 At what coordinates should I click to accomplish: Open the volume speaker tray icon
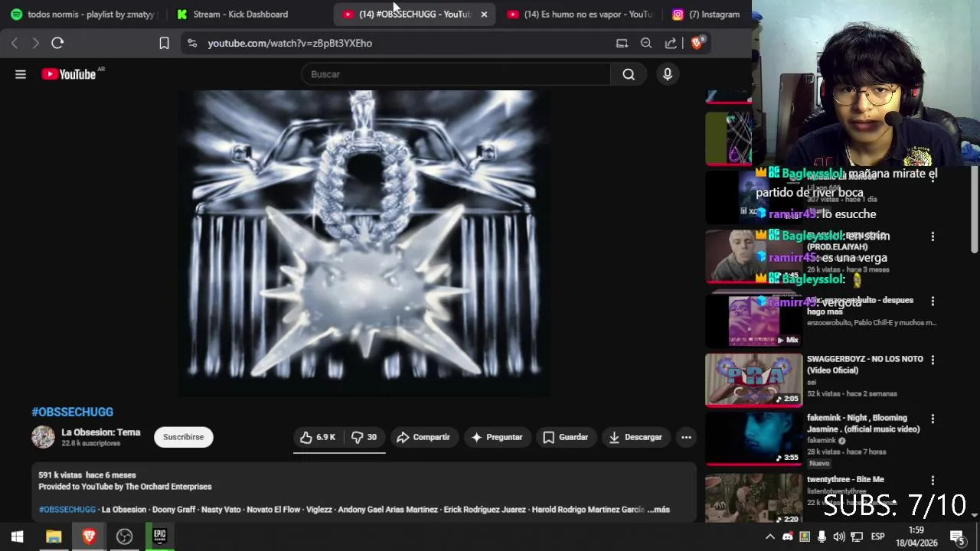[x=839, y=536]
